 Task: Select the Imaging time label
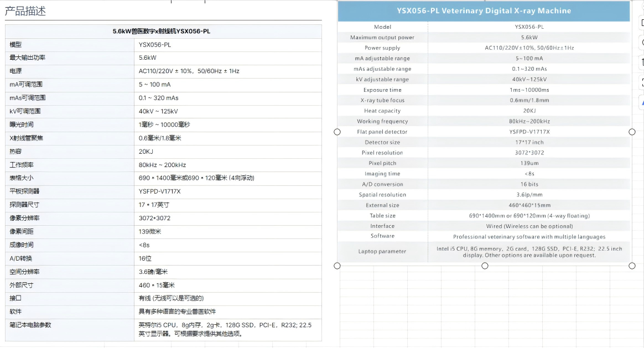[382, 173]
